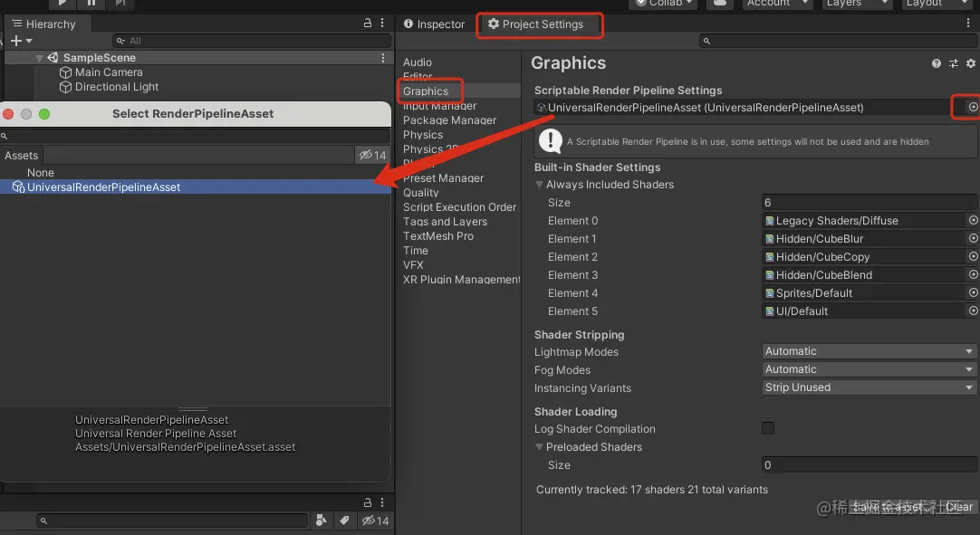Toggle the Hierarchy panel lock icon
The width and height of the screenshot is (980, 535).
tap(368, 23)
